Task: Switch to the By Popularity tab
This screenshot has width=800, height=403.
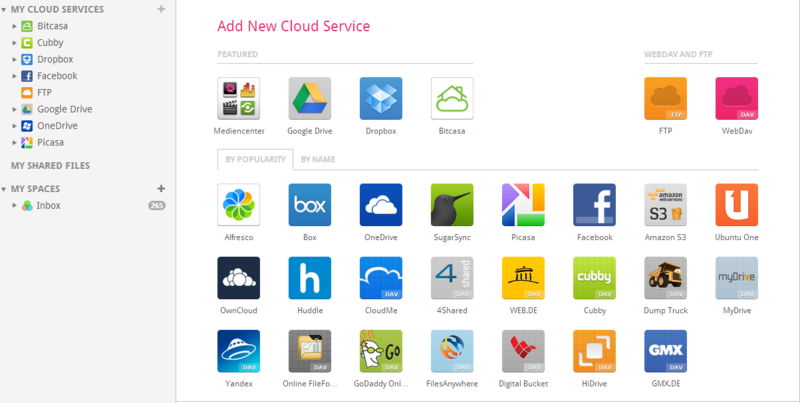Action: (x=255, y=159)
